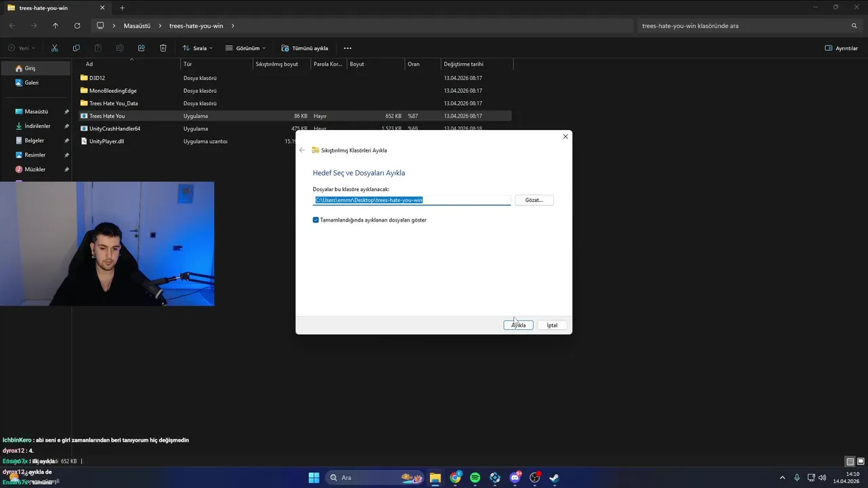Close the extract compressed folders dialog
This screenshot has height=488, width=868.
[566, 136]
